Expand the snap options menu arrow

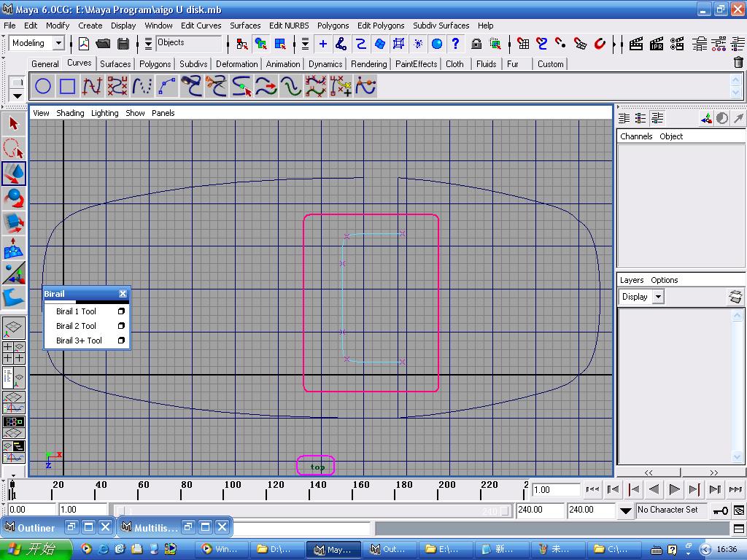[x=305, y=44]
